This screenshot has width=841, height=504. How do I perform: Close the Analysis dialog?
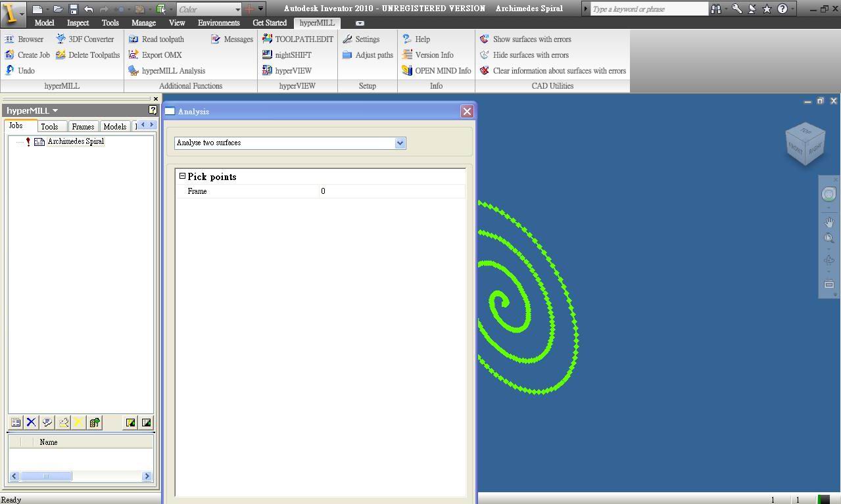pyautogui.click(x=467, y=111)
